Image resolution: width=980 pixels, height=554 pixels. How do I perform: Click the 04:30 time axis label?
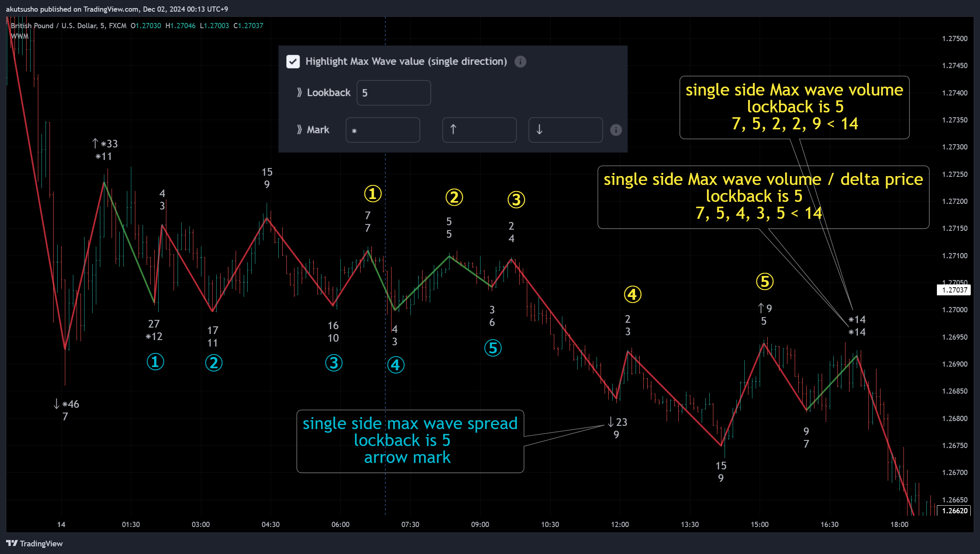[x=271, y=525]
